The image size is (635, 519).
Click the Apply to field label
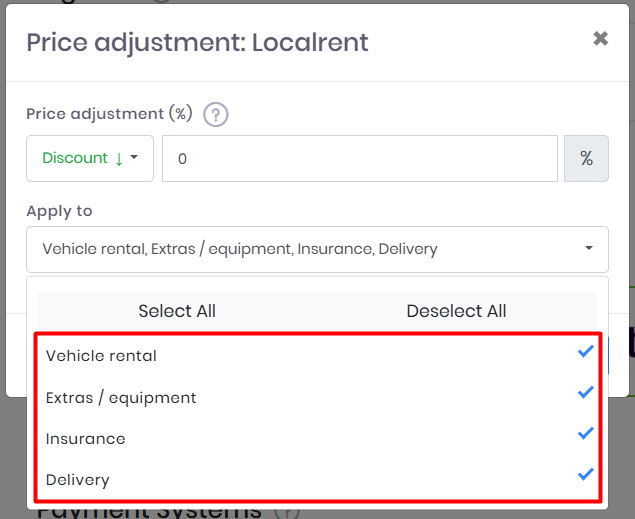point(59,211)
